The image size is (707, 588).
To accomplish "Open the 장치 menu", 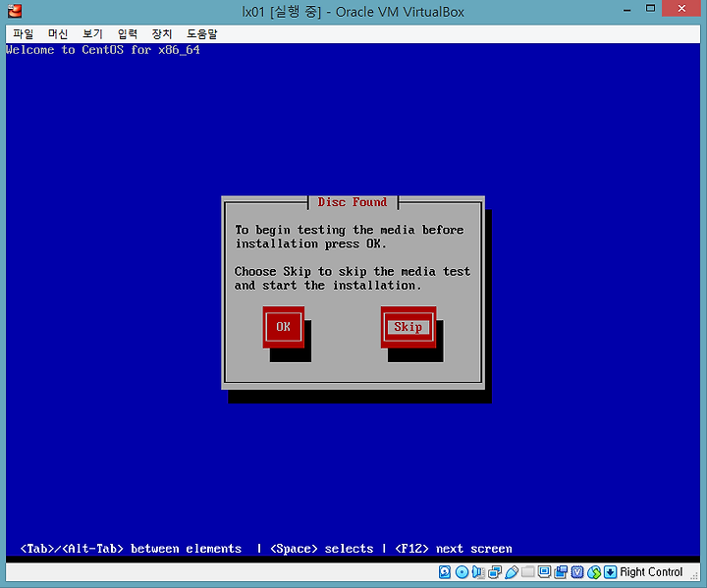I will pyautogui.click(x=162, y=33).
